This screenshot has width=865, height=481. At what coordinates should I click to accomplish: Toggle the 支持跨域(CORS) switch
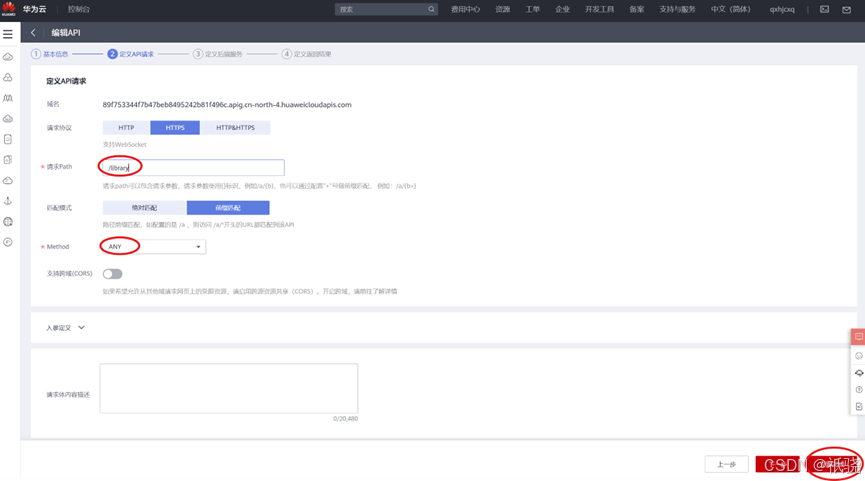tap(113, 274)
